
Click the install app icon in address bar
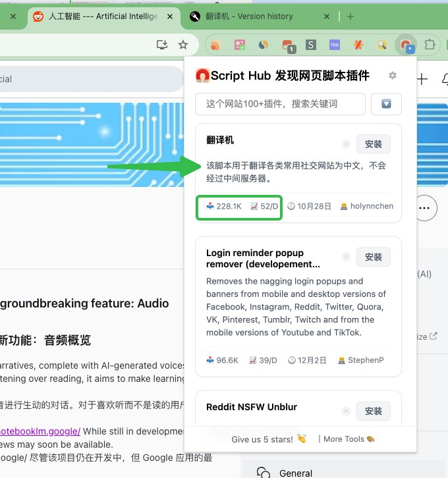(162, 45)
